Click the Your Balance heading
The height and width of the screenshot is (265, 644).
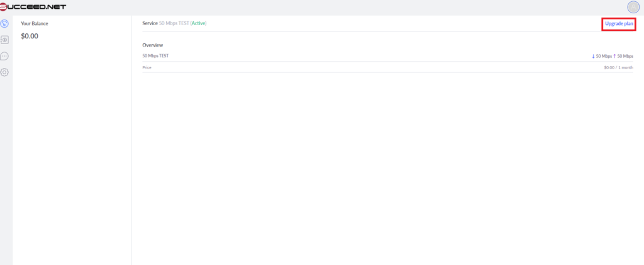[x=35, y=23]
